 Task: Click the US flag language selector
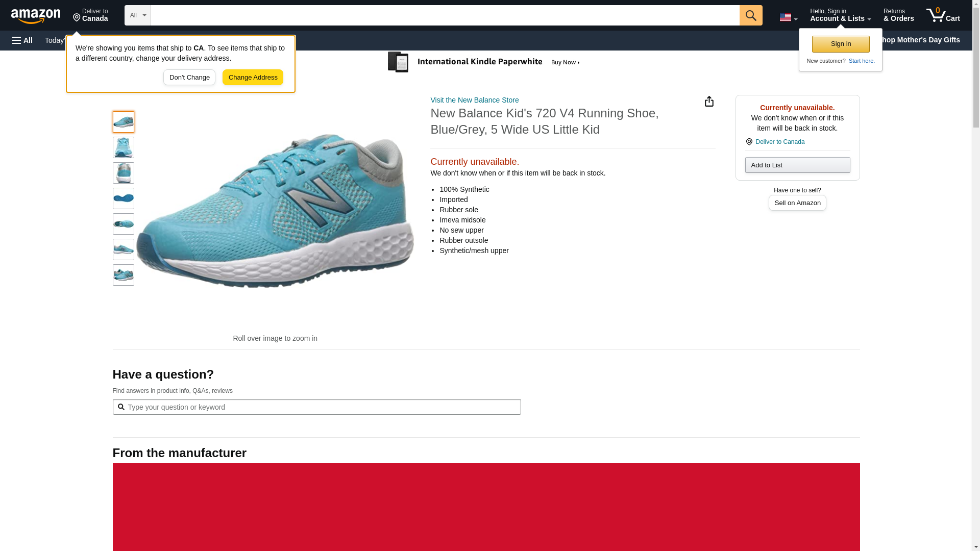point(788,17)
